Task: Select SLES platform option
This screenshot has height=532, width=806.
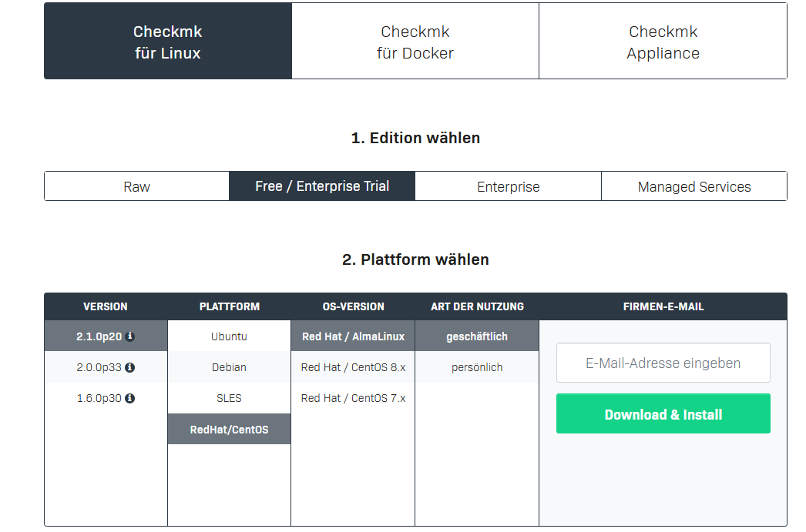Action: 229,398
